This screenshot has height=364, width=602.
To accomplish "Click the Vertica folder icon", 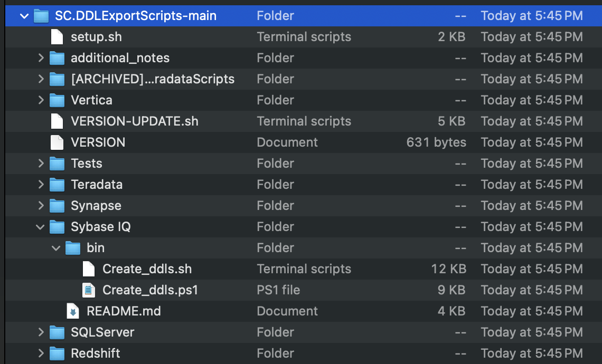I will pos(57,100).
